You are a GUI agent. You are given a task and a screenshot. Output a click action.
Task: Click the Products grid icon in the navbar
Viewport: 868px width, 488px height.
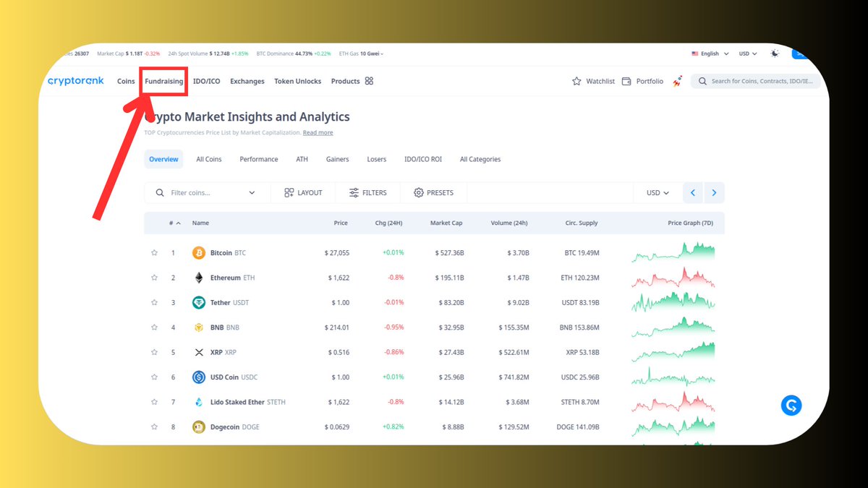pos(370,81)
